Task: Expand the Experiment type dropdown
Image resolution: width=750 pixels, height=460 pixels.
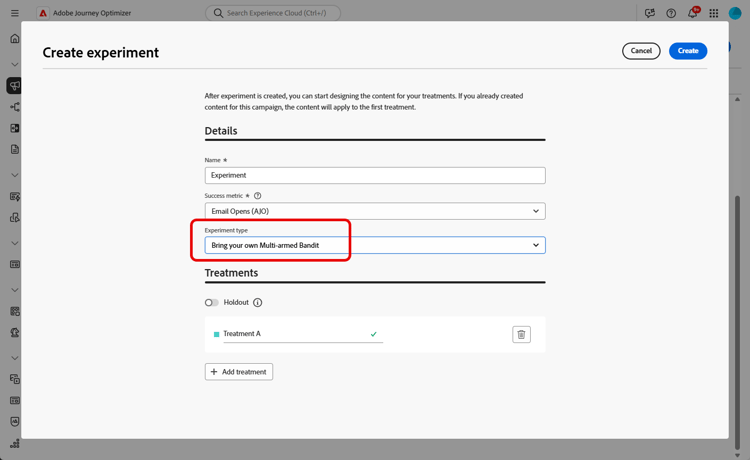Action: (375, 245)
